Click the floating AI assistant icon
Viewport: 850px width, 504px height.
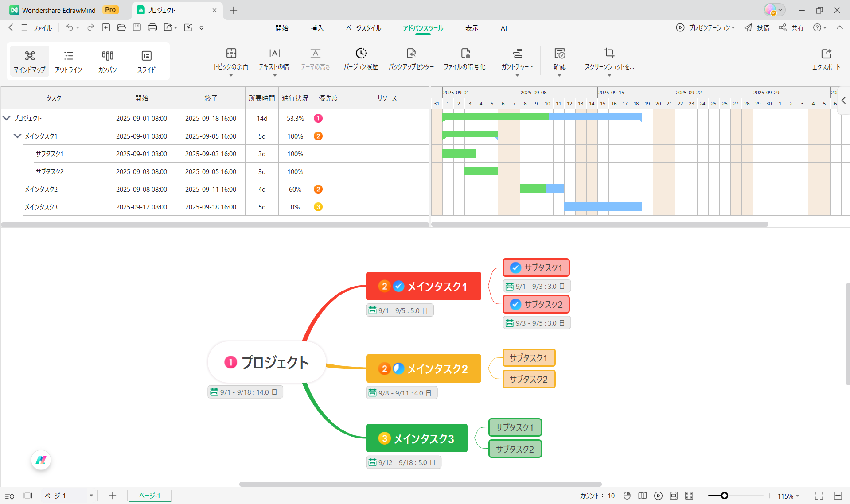coord(41,460)
